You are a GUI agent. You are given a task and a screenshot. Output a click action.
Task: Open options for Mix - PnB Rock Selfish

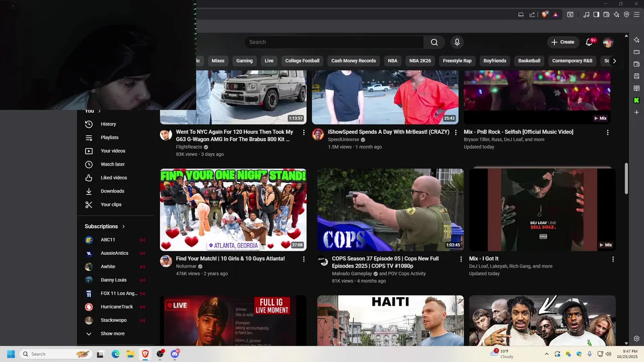pos(607,132)
